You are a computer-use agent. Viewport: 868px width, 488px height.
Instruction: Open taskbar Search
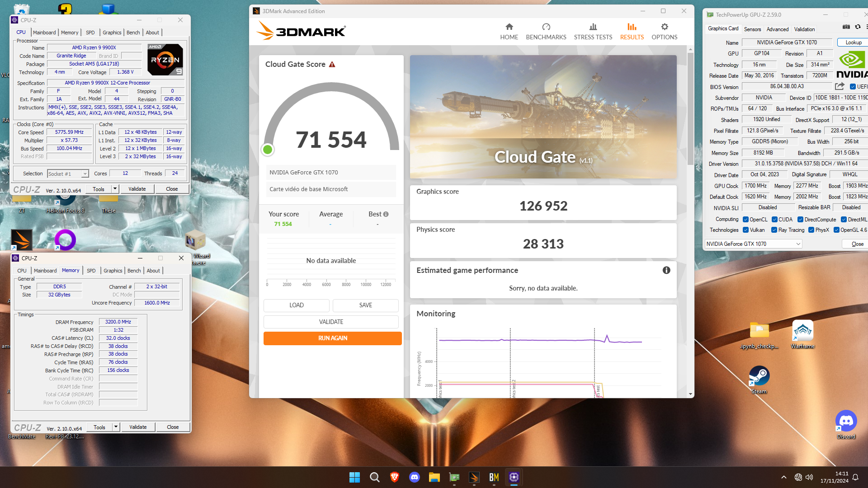point(375,477)
